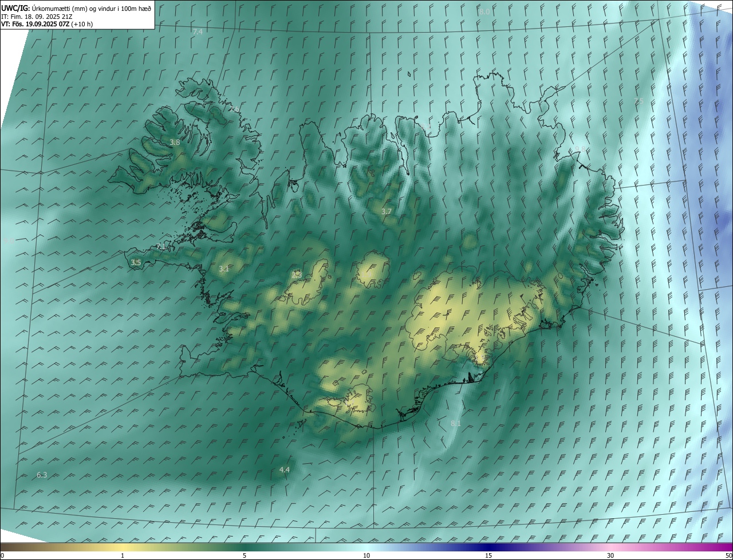
Task: Click the '8.0' value label on the map
Action: coord(484,12)
